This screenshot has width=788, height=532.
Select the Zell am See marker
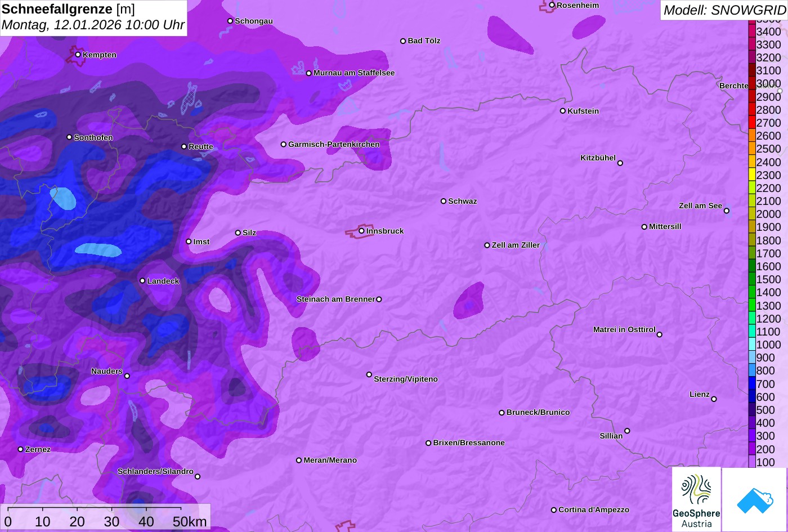pos(727,211)
